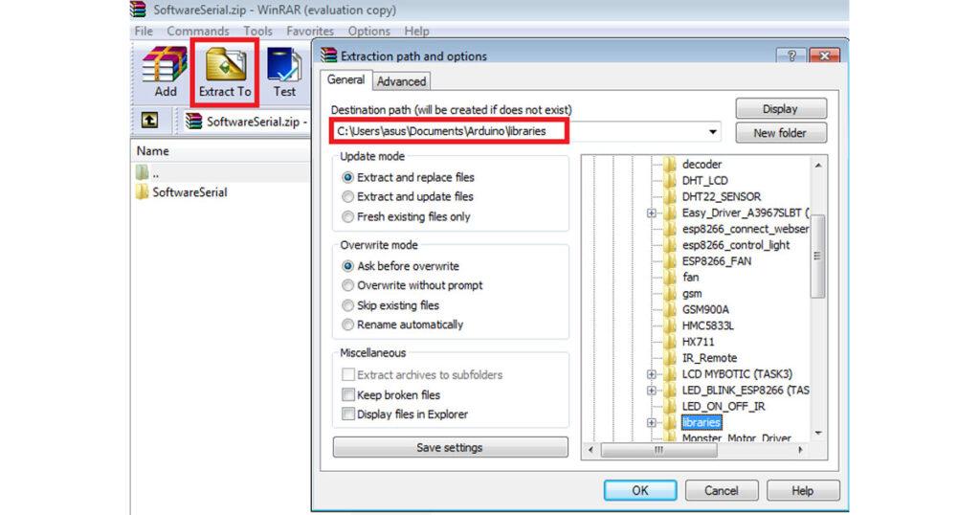Select the HX711 folder in tree
The height and width of the screenshot is (515, 980).
click(x=698, y=342)
